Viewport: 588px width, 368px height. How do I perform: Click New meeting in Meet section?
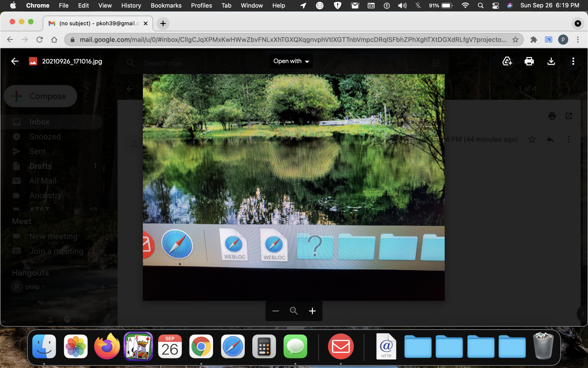(53, 236)
